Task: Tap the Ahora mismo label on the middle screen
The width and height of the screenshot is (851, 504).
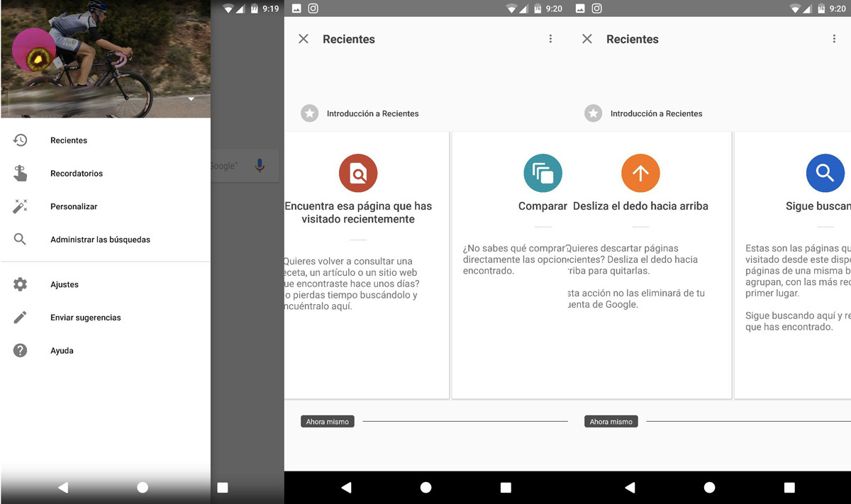Action: point(327,422)
